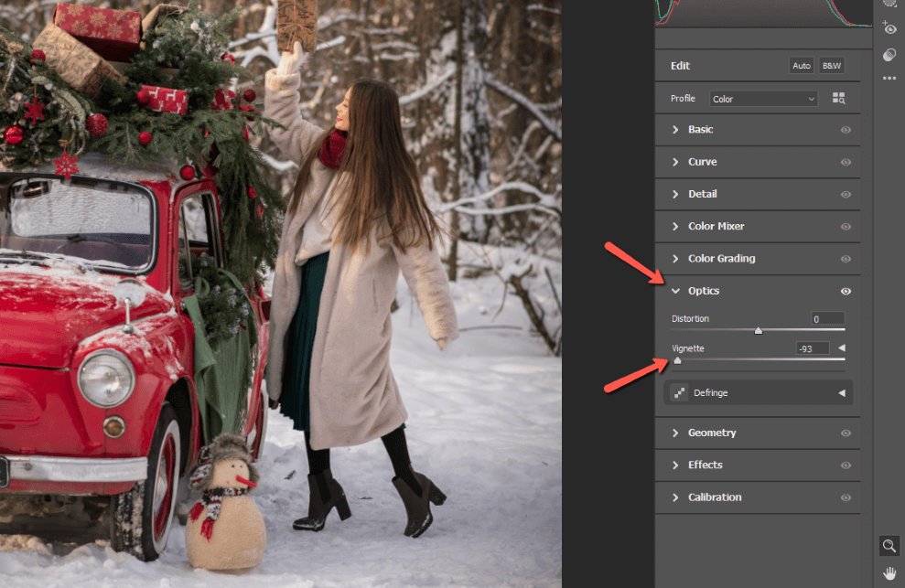
Task: Expand the Effects panel chevron
Action: pyautogui.click(x=675, y=465)
